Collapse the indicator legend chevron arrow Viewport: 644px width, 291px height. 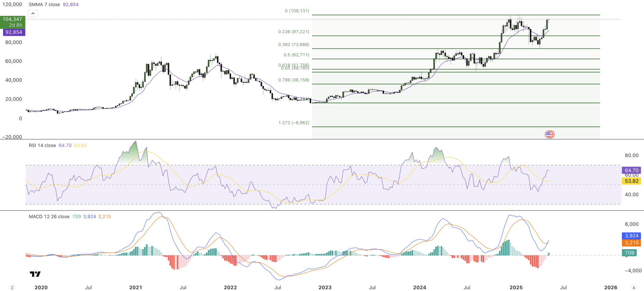click(x=33, y=13)
